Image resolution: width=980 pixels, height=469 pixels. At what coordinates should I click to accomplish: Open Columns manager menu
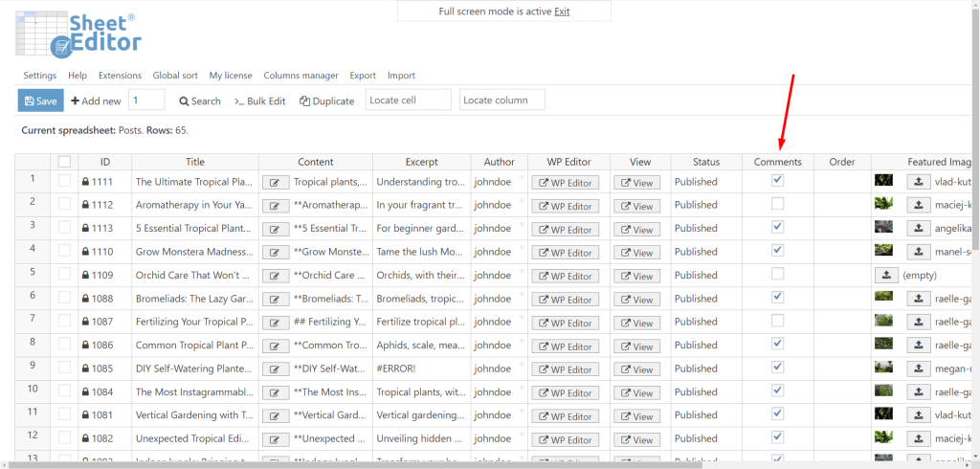[301, 75]
